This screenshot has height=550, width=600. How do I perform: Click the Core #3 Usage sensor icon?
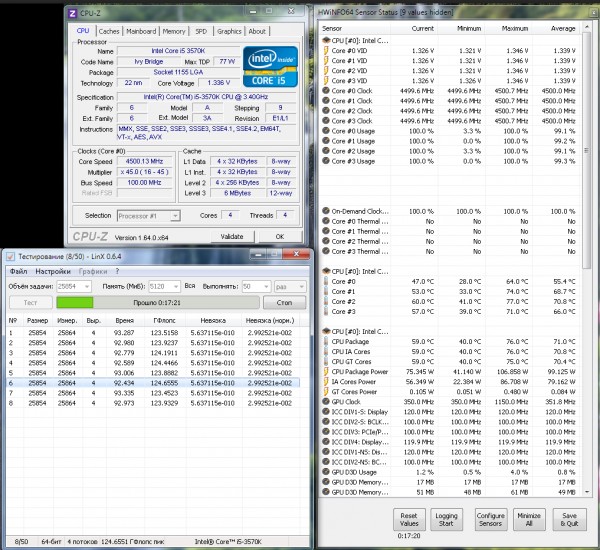(x=326, y=161)
